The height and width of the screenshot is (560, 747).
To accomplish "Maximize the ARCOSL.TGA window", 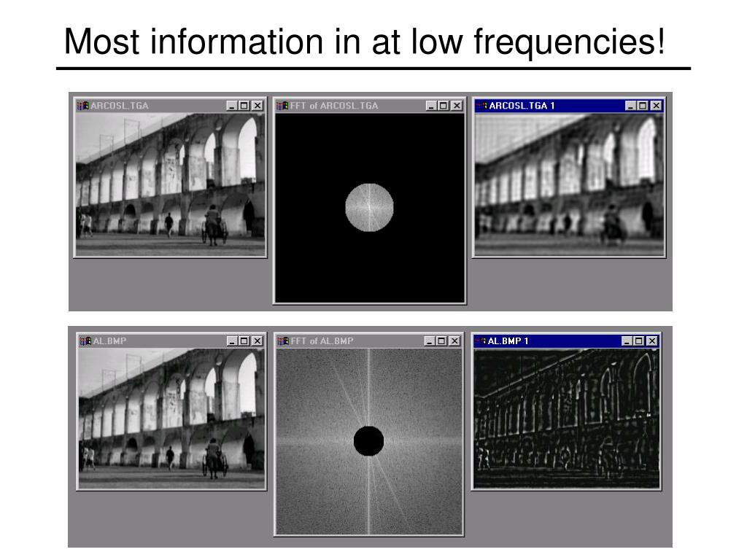I will tap(244, 106).
